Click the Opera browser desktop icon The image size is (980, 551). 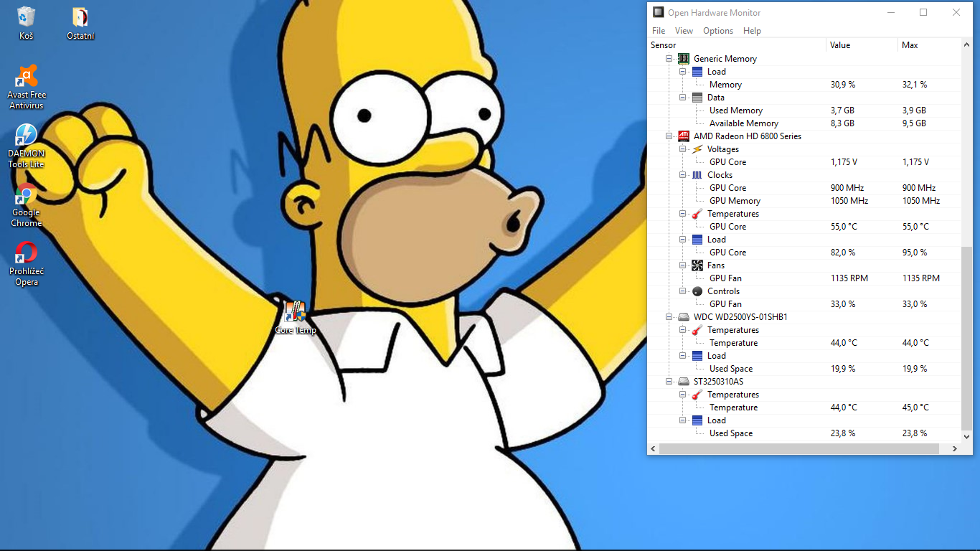coord(27,254)
